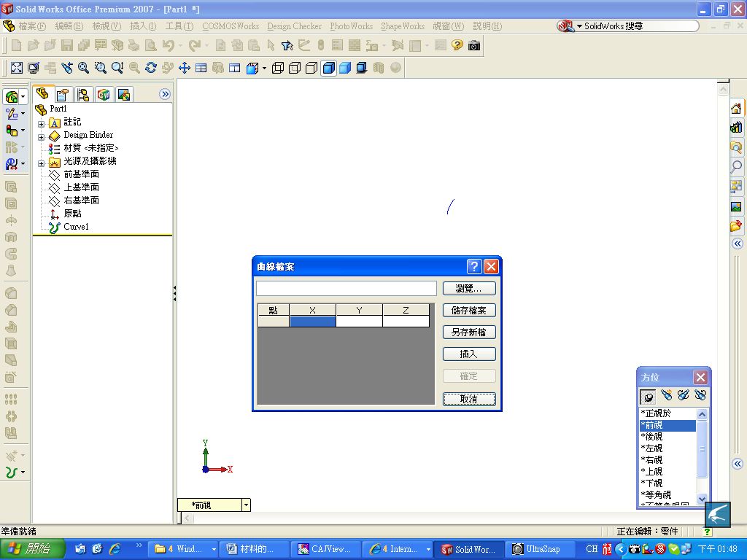Image resolution: width=747 pixels, height=560 pixels.
Task: Select Zoom In/Out magnifier tool
Action: (x=117, y=68)
